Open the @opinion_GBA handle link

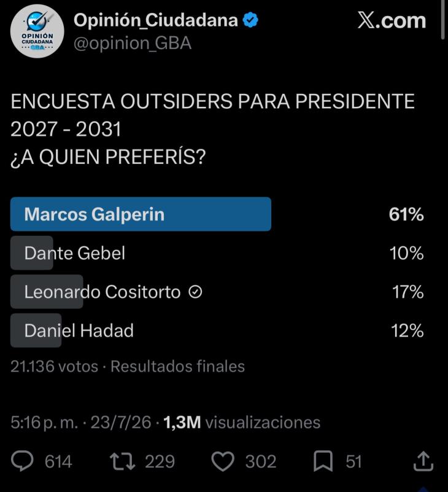133,43
